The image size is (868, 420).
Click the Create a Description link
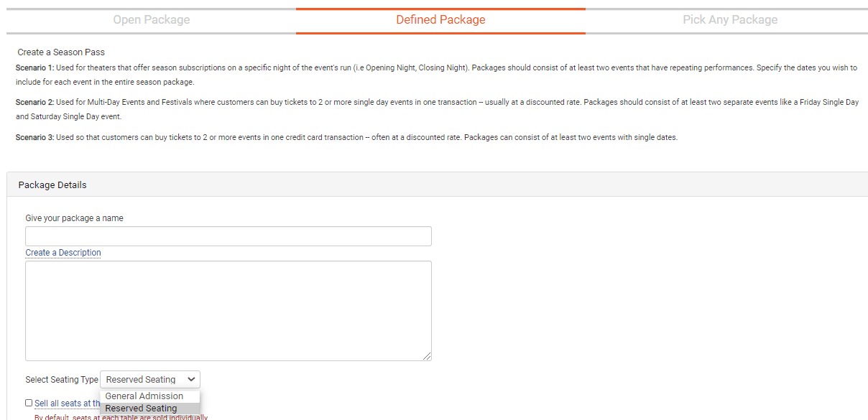coord(63,253)
